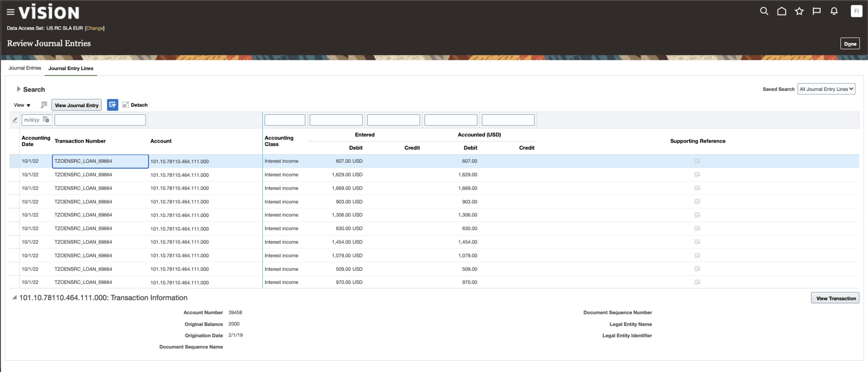Click the home icon in the header
Viewport: 868px width, 382px height.
(x=782, y=11)
